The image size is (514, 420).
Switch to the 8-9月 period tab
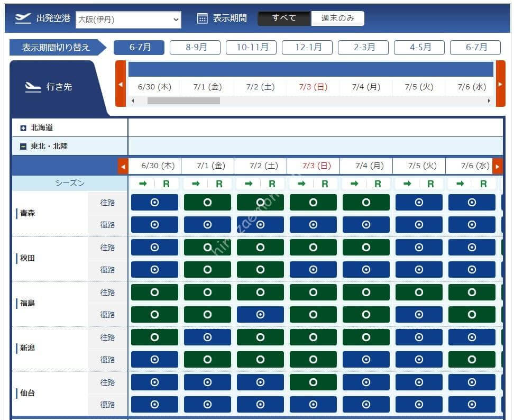[195, 48]
